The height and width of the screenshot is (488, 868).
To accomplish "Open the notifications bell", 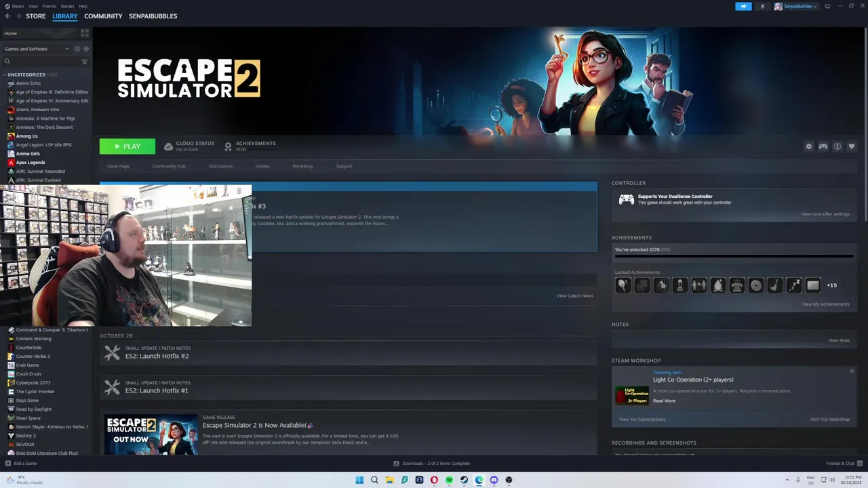I will (x=762, y=6).
